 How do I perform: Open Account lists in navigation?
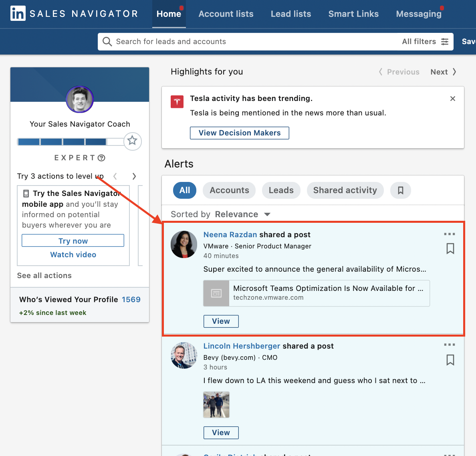point(226,14)
